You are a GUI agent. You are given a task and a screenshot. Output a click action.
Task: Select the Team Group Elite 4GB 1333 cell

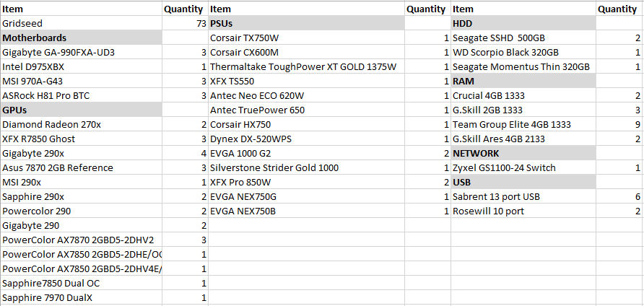click(x=523, y=124)
